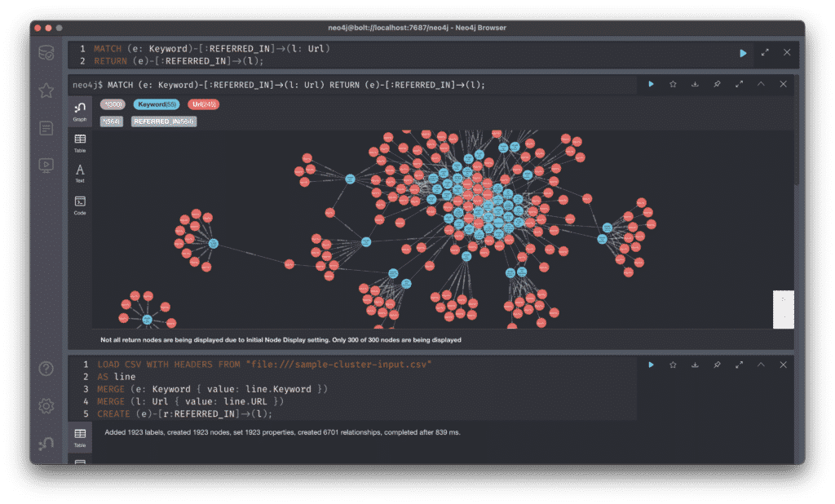Collapse the graph result frame

(760, 83)
